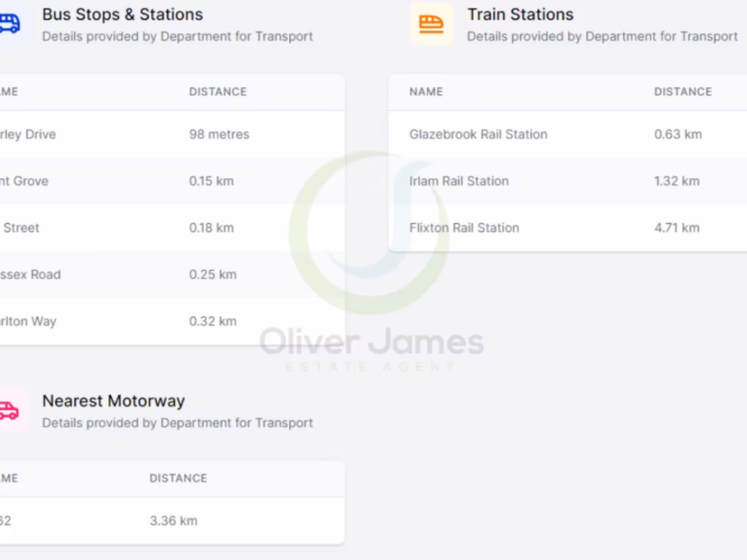Click the 3.36 km motorway distance

pyautogui.click(x=173, y=521)
